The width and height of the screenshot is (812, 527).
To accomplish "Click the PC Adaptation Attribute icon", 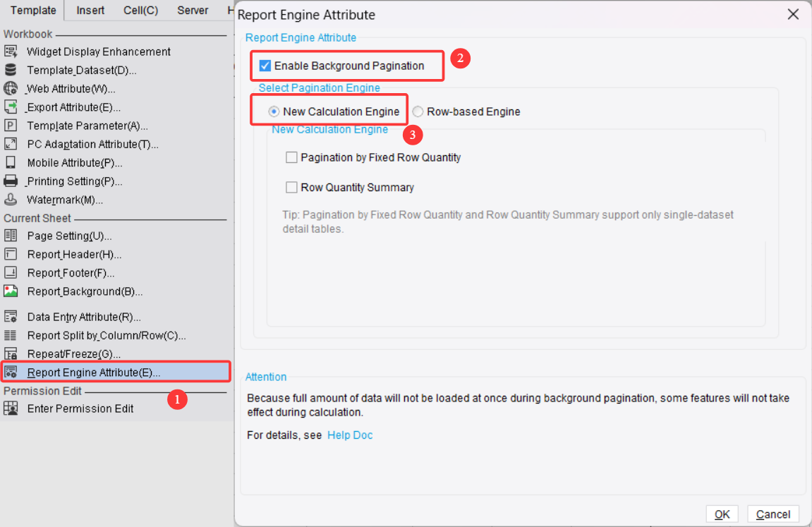I will 11,144.
